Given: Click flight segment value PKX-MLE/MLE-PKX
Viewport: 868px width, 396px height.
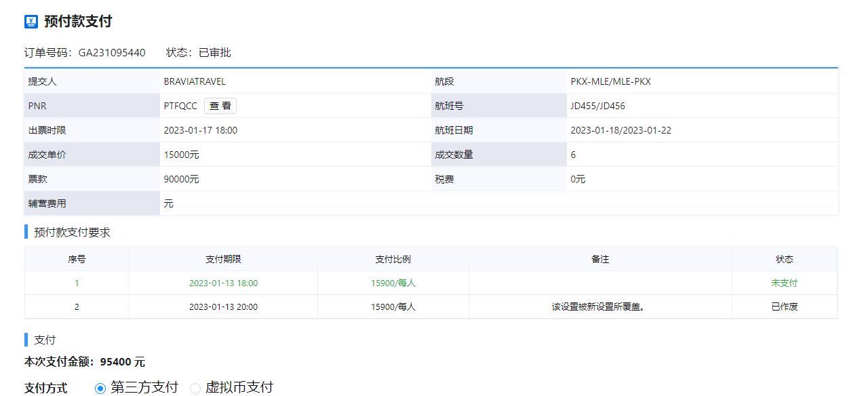Looking at the screenshot, I should (x=610, y=81).
